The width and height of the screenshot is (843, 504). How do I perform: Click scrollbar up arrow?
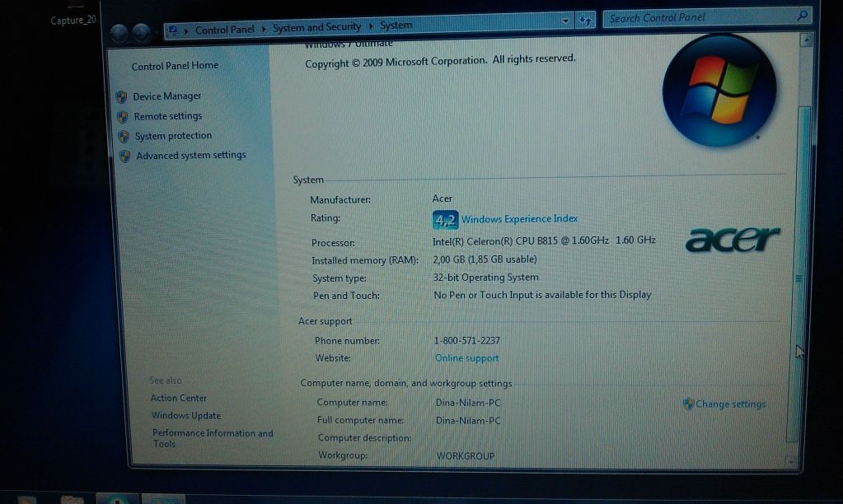point(805,40)
